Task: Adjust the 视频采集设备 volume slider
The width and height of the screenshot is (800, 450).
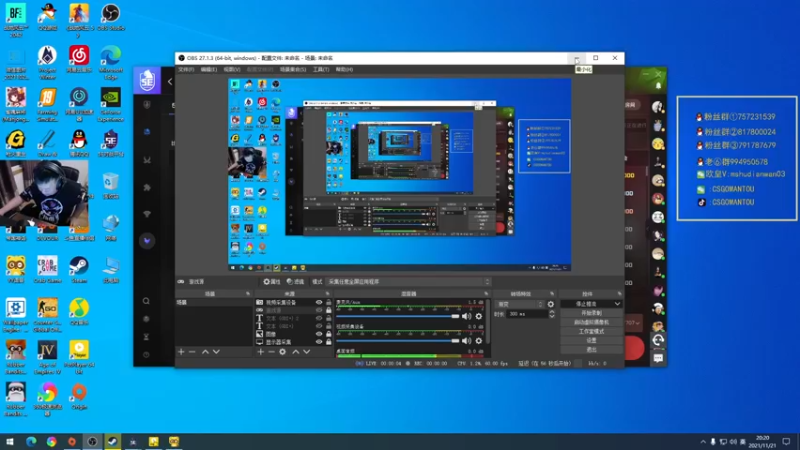Action: (x=398, y=340)
